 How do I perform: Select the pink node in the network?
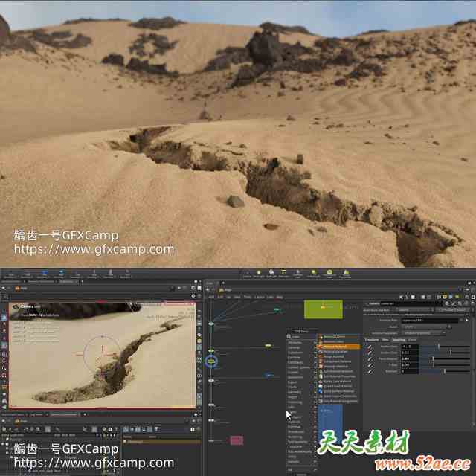point(237,440)
